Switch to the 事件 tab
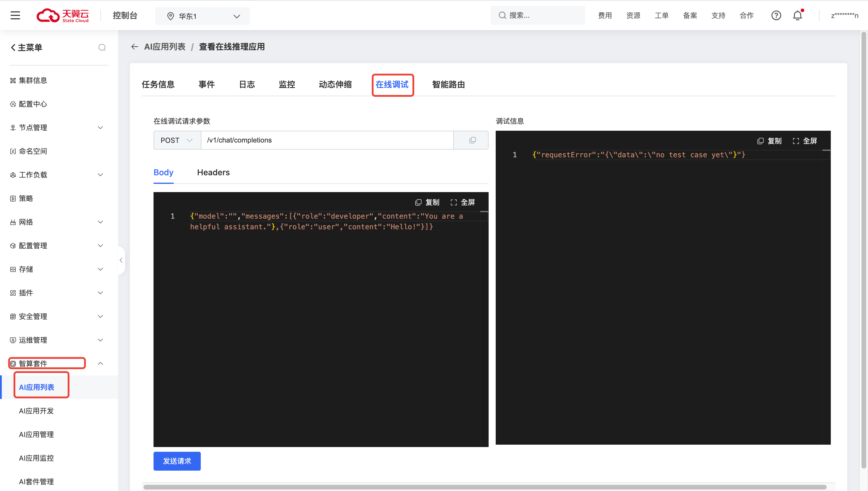This screenshot has width=868, height=491. point(206,84)
